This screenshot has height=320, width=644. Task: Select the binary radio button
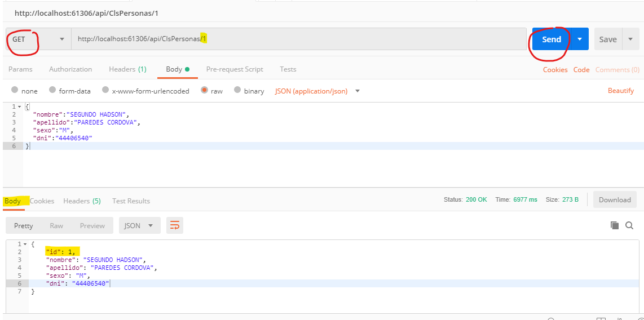pos(237,90)
